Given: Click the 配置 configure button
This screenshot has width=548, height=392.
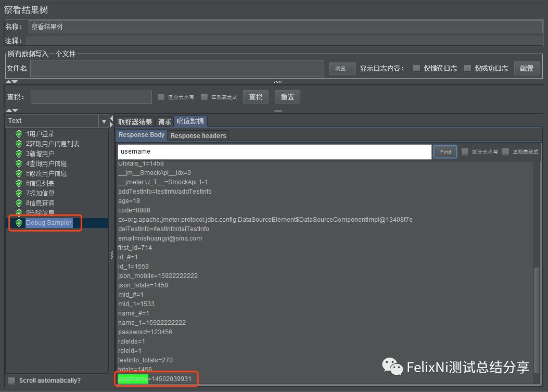Looking at the screenshot, I should [527, 68].
